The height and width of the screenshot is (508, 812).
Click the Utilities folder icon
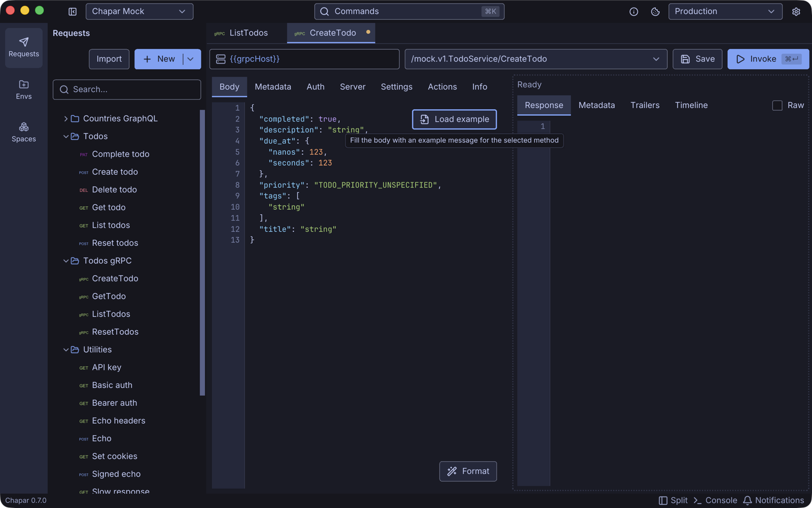[x=75, y=350]
